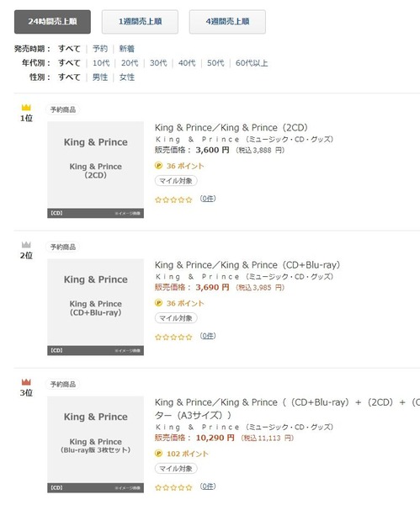Filter by 30代 age group
The width and height of the screenshot is (420, 505).
coord(158,63)
